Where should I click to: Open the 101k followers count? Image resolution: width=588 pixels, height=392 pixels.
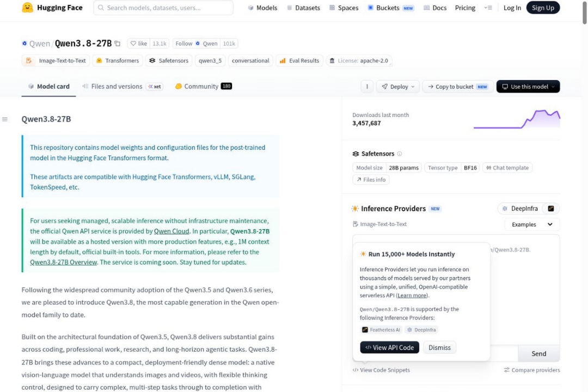[x=229, y=44]
